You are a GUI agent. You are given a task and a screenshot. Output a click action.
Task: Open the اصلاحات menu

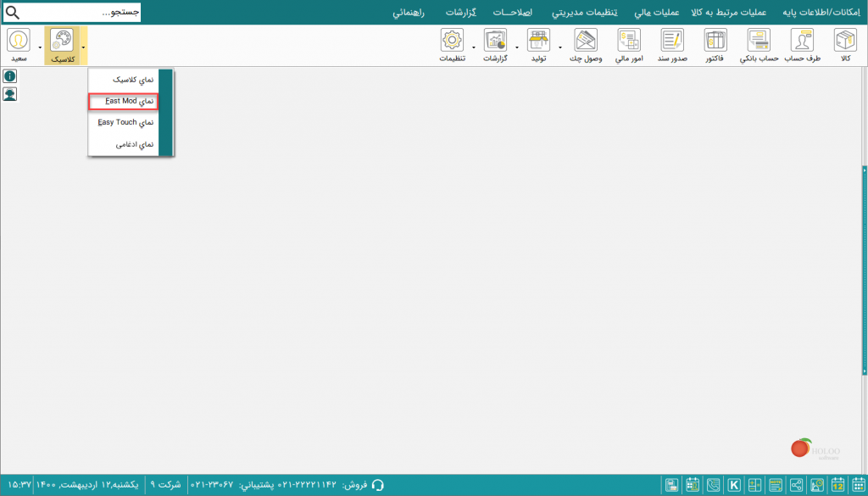[x=515, y=12]
